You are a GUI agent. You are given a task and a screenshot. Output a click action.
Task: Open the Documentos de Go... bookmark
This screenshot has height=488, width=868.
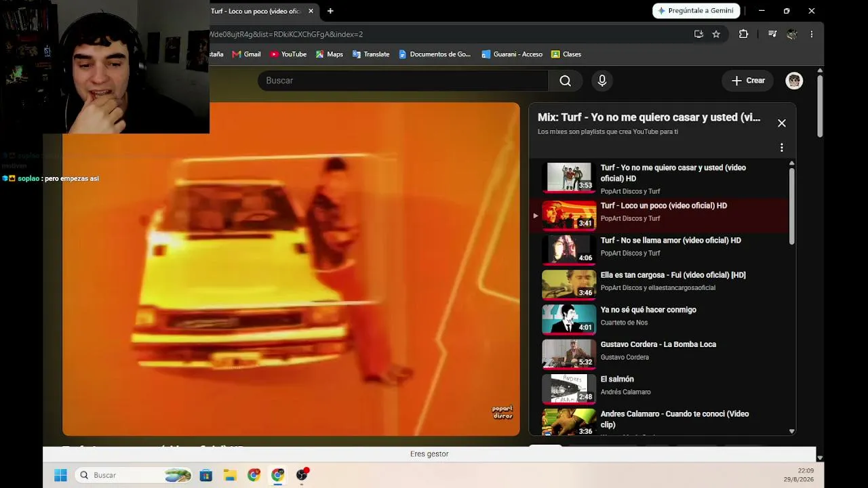pos(435,54)
